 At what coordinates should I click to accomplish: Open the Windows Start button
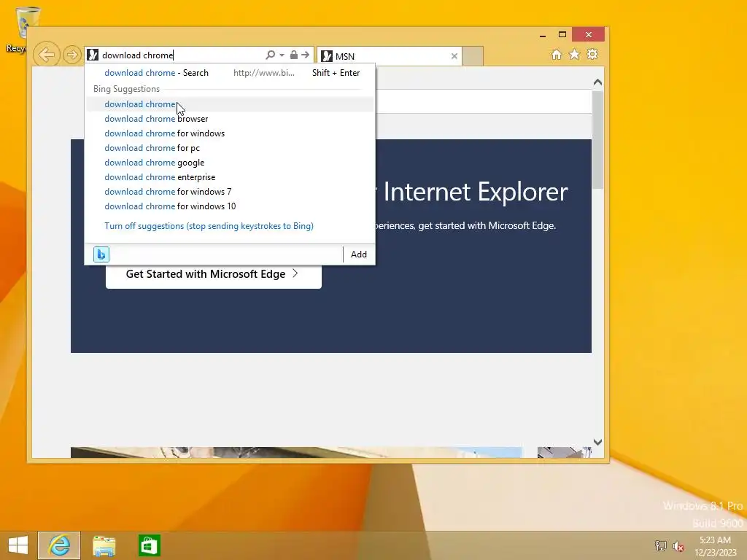click(18, 545)
